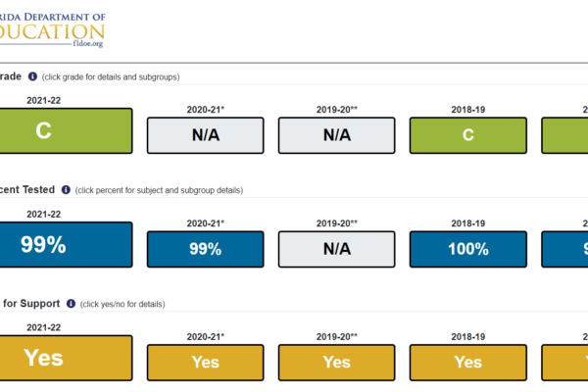Click the fldoe.org text in the logo
The width and height of the screenshot is (588, 392).
[x=88, y=43]
